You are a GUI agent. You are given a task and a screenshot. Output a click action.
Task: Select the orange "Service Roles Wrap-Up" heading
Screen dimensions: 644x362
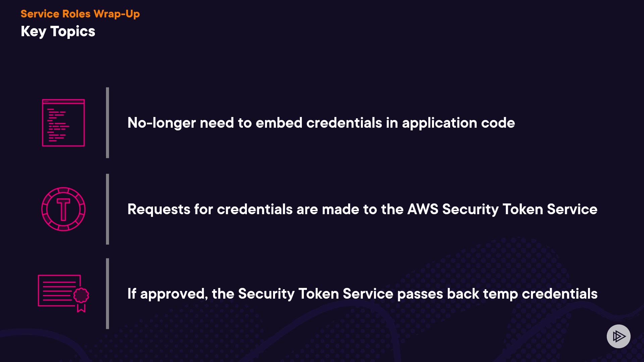pyautogui.click(x=80, y=14)
